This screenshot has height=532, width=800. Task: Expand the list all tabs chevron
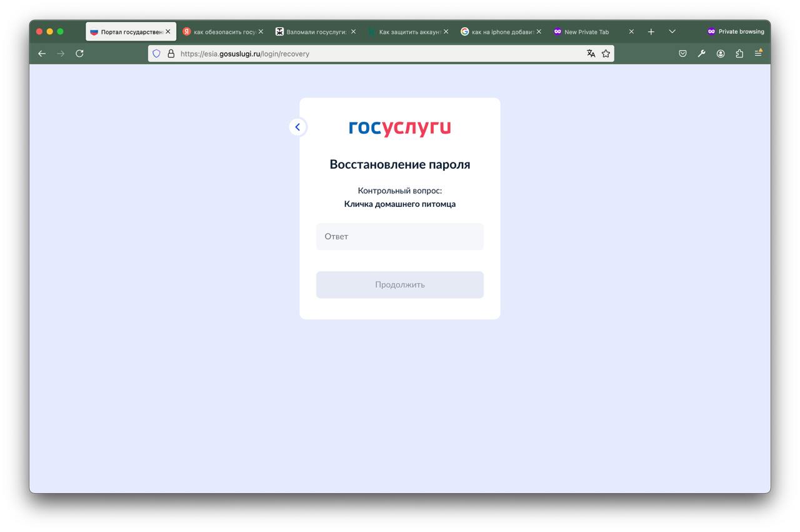(x=672, y=31)
